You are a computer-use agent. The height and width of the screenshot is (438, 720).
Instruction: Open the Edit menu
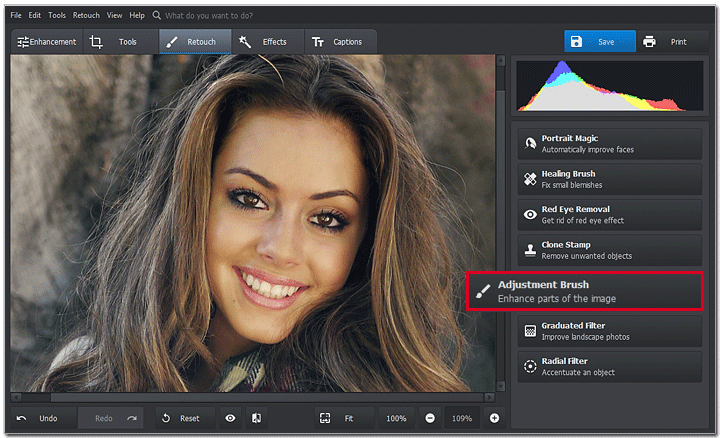34,15
